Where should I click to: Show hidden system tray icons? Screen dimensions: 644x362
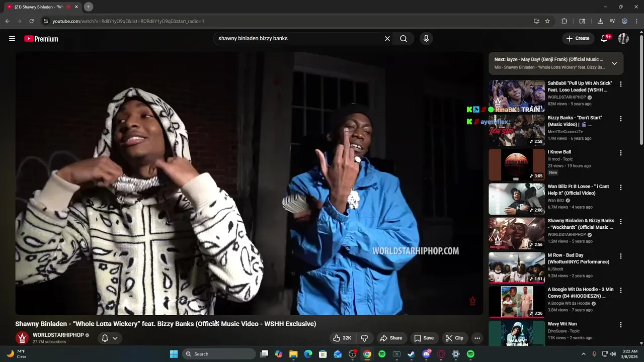(584, 354)
